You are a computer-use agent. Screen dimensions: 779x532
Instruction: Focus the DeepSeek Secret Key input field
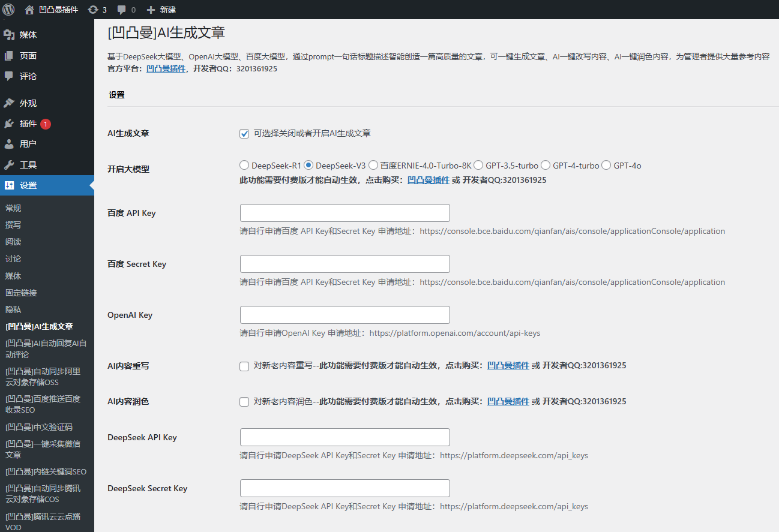[x=344, y=488]
